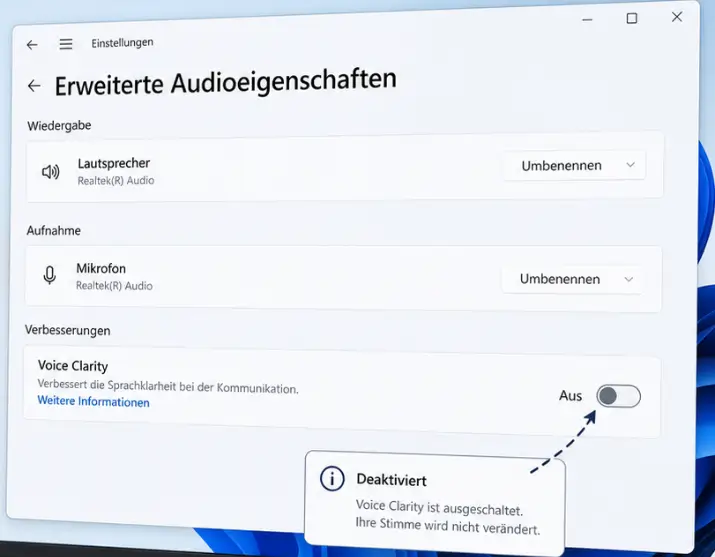The height and width of the screenshot is (557, 715).
Task: Return via arrow beside Erweiterte Audioeigenschaften
Action: (x=34, y=86)
